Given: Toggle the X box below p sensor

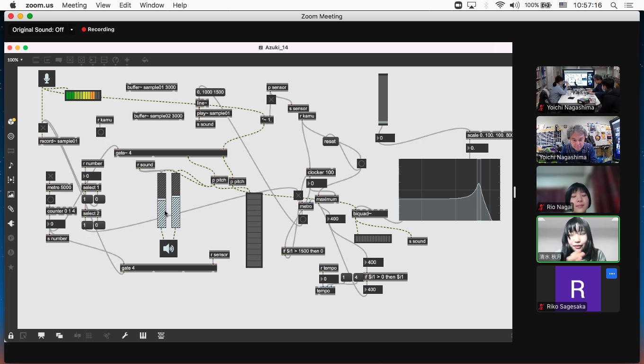Looking at the screenshot, I should click(x=271, y=100).
